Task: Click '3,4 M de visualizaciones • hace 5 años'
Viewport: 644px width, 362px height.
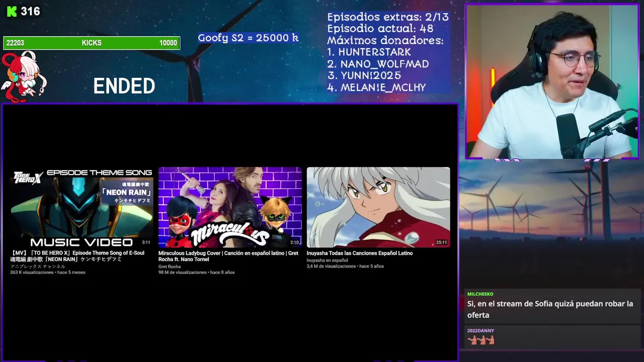Action: 345,266
